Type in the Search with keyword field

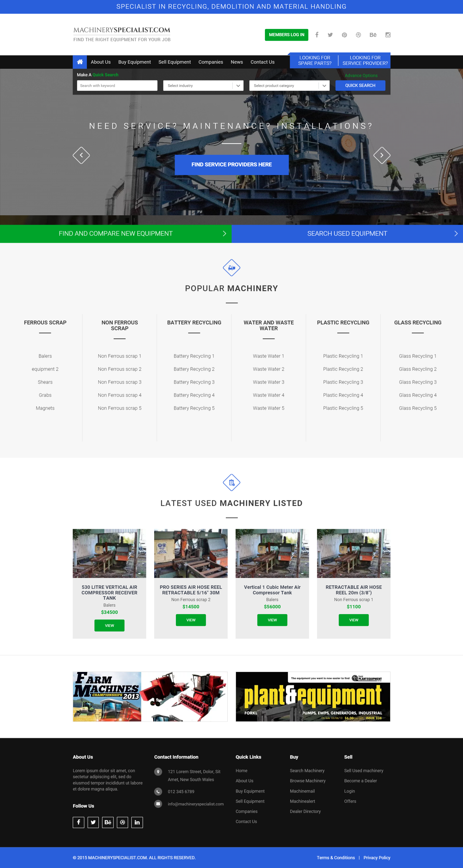pyautogui.click(x=117, y=86)
